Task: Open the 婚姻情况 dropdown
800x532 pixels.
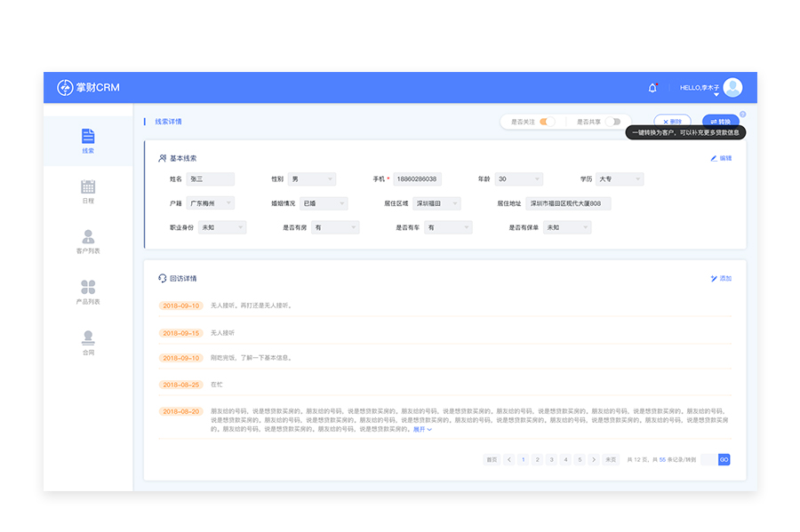Action: tap(324, 203)
